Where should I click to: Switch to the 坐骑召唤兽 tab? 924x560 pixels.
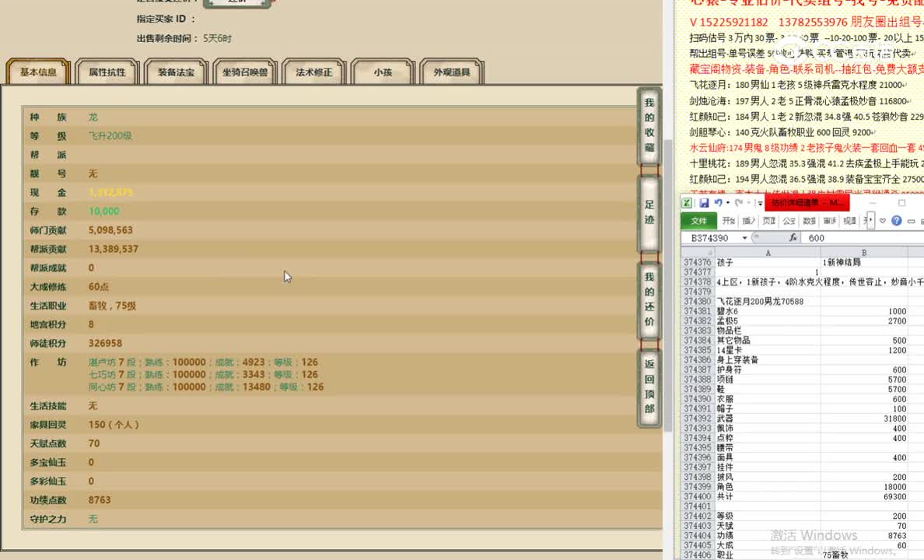[x=245, y=72]
